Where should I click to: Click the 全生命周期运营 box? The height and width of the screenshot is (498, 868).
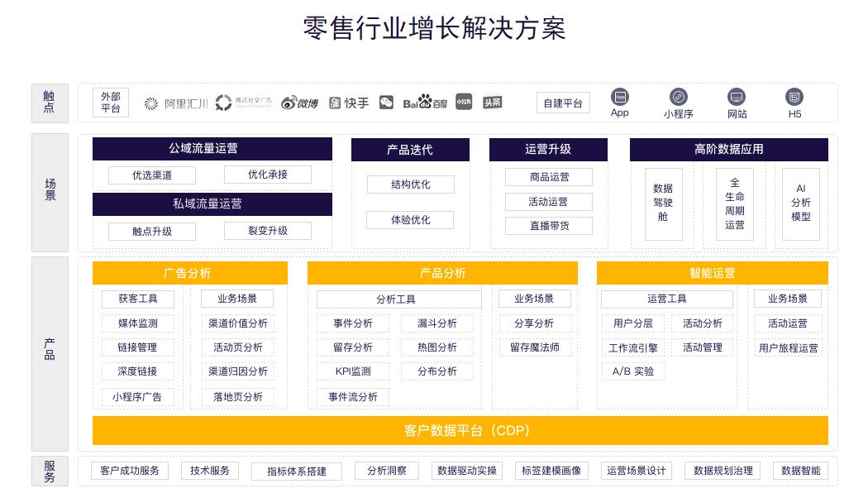pos(735,204)
